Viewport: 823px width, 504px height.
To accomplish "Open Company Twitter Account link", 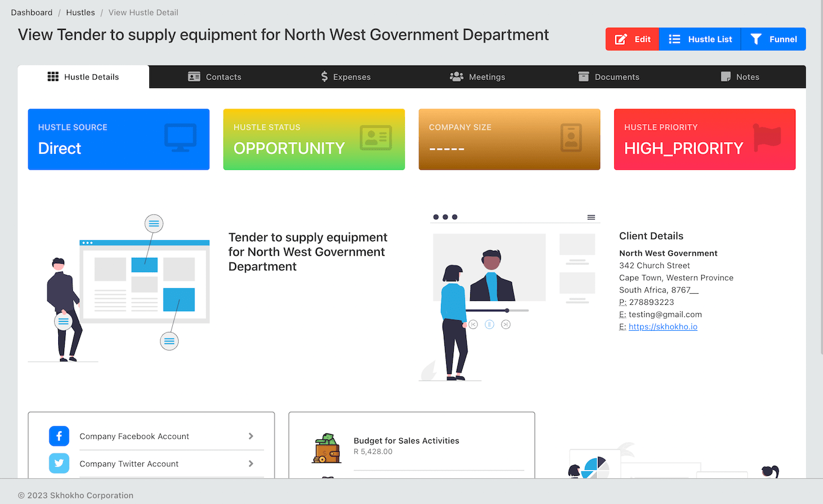I will point(129,464).
